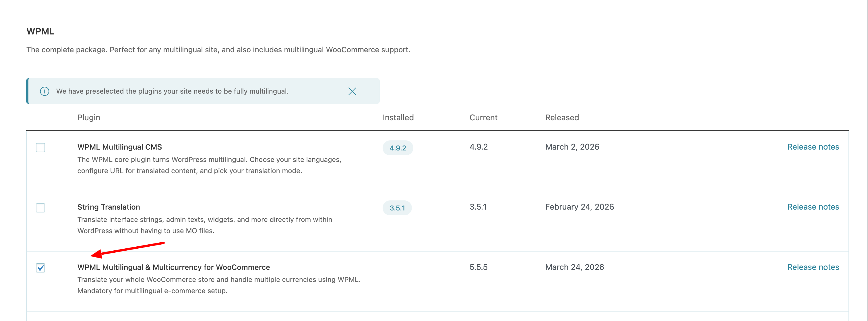Click the Installed column header
This screenshot has height=321, width=868.
click(x=398, y=118)
